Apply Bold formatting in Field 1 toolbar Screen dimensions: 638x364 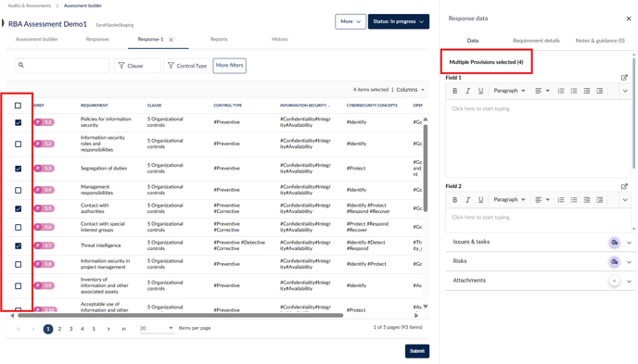455,91
